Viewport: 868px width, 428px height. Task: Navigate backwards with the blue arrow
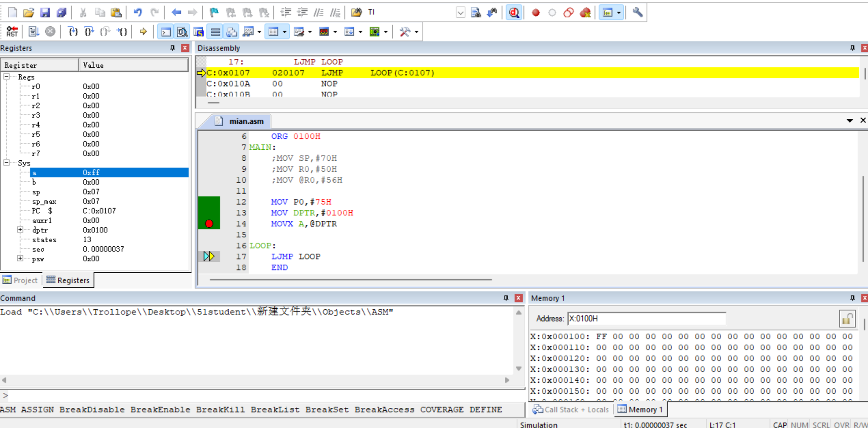[176, 12]
